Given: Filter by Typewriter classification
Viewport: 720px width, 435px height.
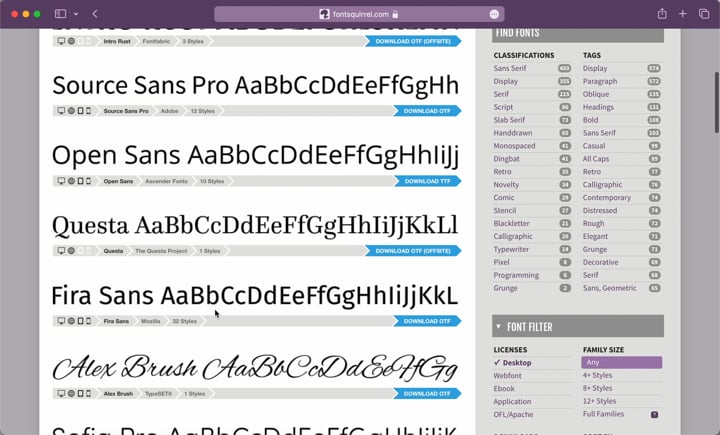Looking at the screenshot, I should [511, 249].
